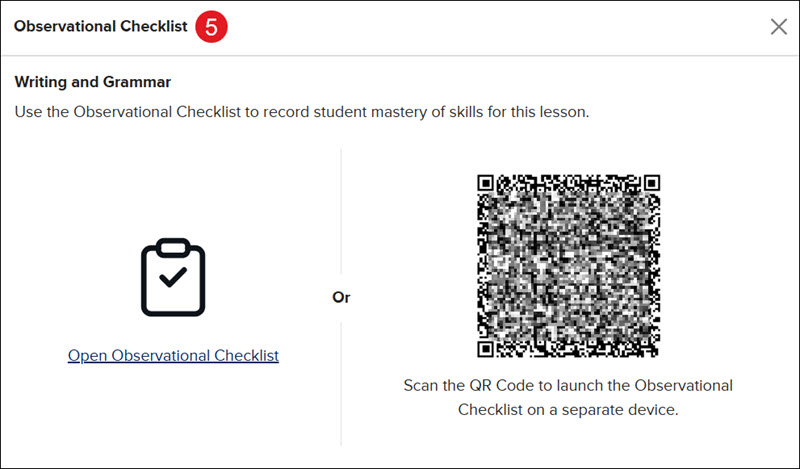Click the center of the QR code
The height and width of the screenshot is (469, 800).
click(x=568, y=265)
